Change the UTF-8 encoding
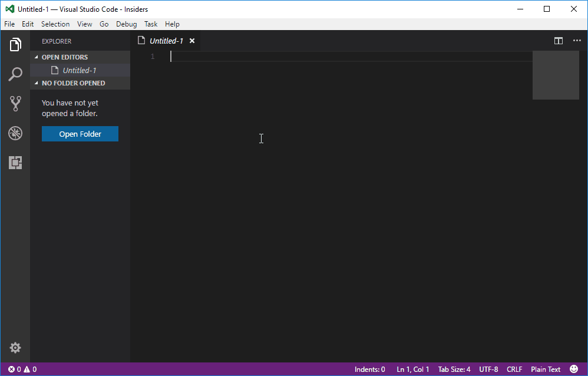The width and height of the screenshot is (588, 376). pos(488,370)
